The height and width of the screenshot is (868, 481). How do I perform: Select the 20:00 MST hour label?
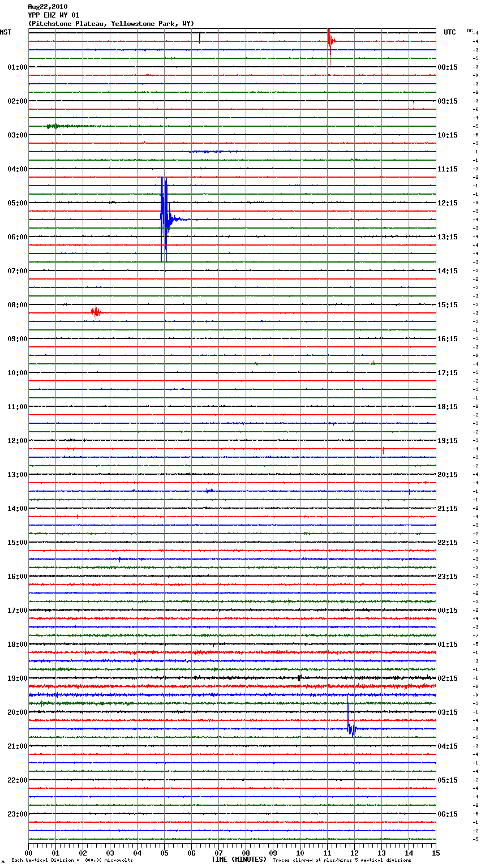(18, 712)
